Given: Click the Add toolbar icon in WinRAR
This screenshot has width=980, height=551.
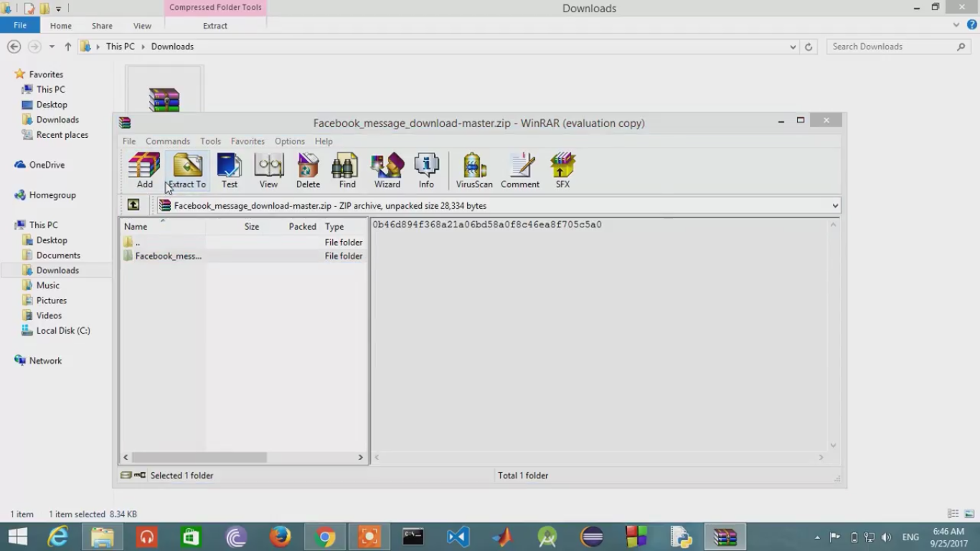Looking at the screenshot, I should (144, 170).
